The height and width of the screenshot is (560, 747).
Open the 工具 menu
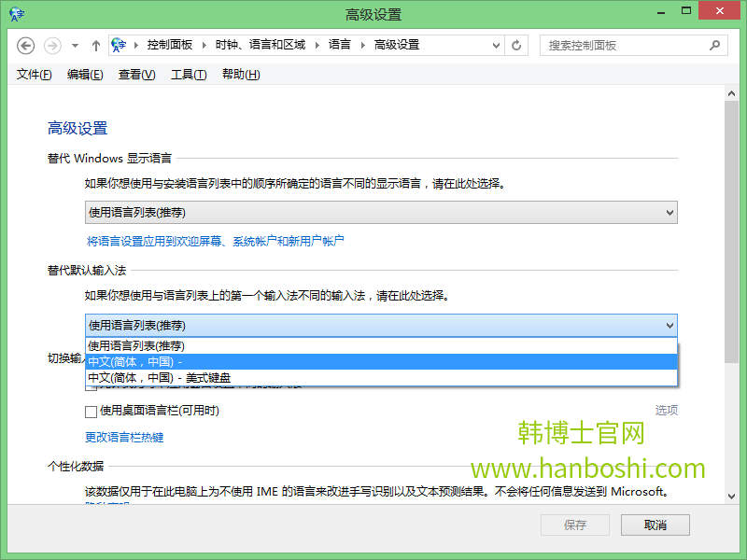(x=188, y=75)
